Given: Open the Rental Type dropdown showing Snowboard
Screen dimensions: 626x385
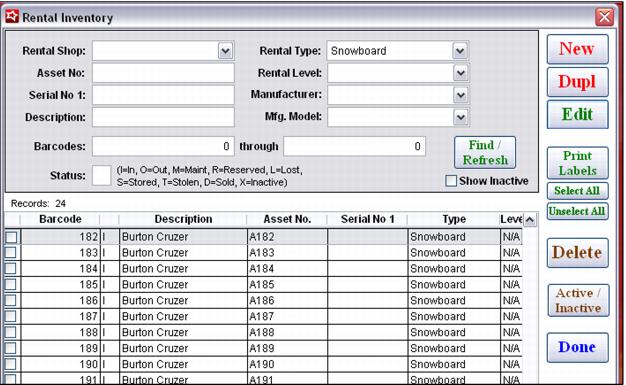Looking at the screenshot, I should (x=460, y=51).
